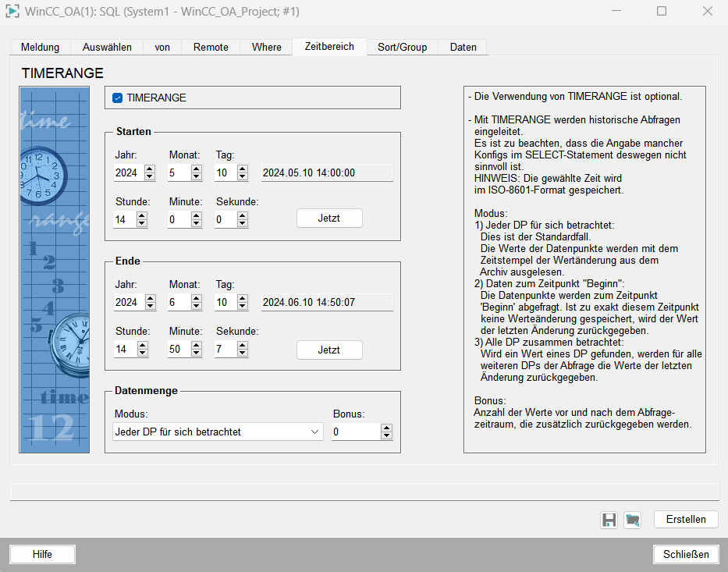Toggle the TIMERANGE checkbox
Viewport: 728px width, 572px height.
coord(118,98)
